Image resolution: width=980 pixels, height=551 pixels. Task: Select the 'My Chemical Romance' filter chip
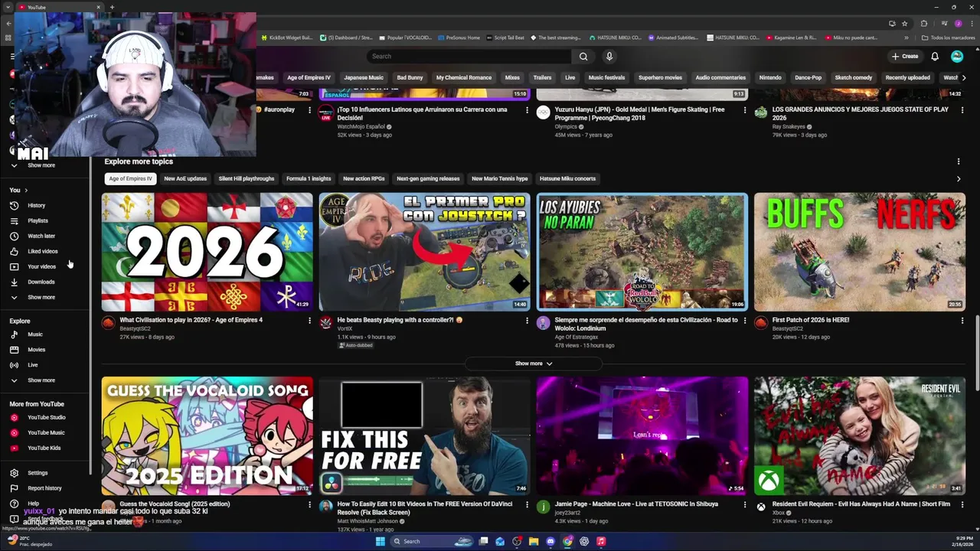pyautogui.click(x=464, y=77)
